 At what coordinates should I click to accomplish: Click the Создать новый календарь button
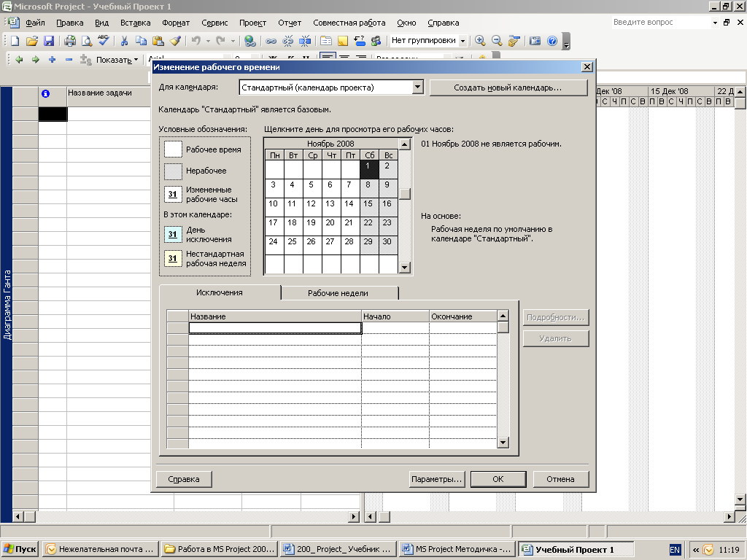508,87
